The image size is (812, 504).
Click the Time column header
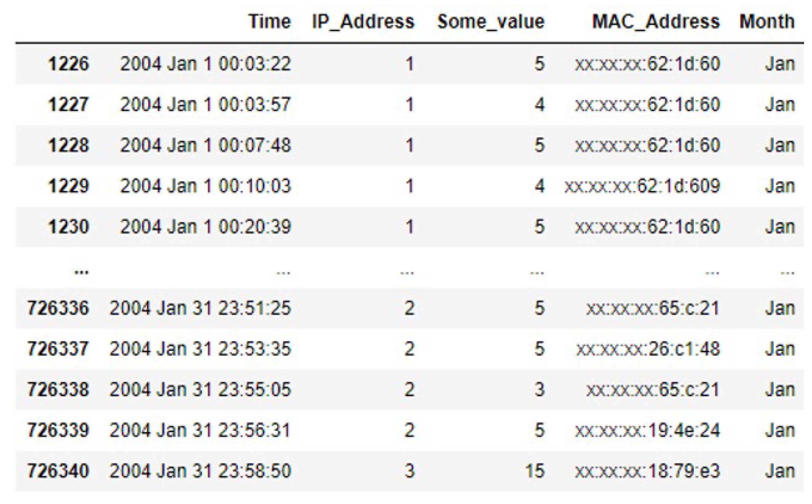pos(270,21)
